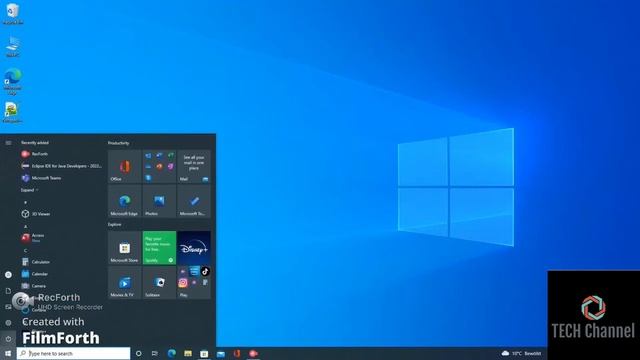This screenshot has width=640, height=360.
Task: Open Settings gear in the Start rail
Action: (x=8, y=322)
